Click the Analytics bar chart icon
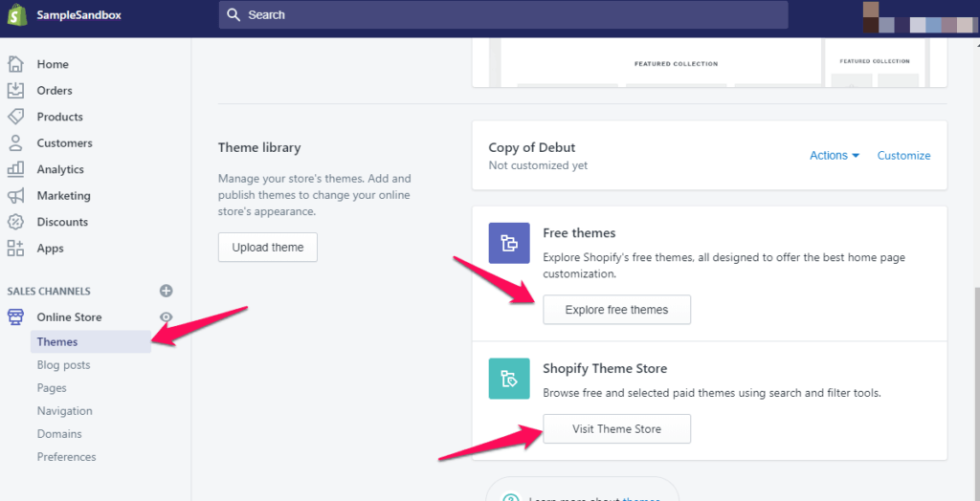 tap(15, 169)
